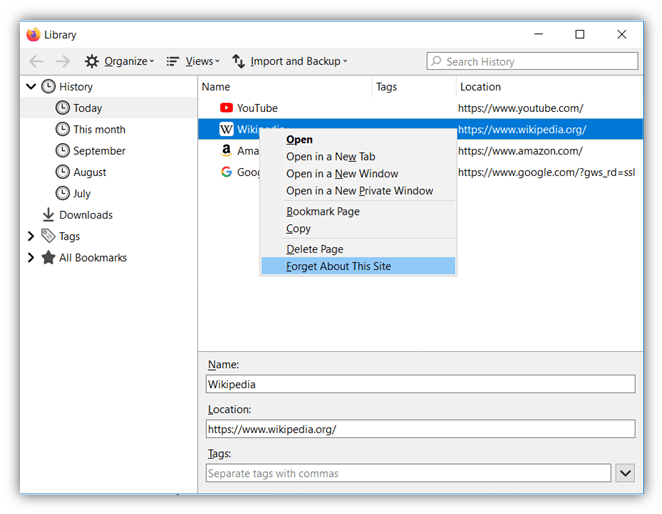Sort by the Location column header
The height and width of the screenshot is (514, 662).
pyautogui.click(x=550, y=87)
